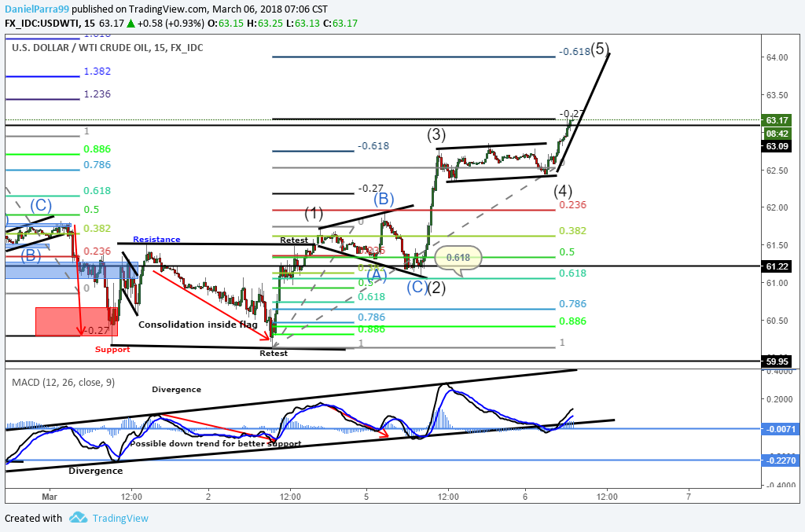Image resolution: width=805 pixels, height=532 pixels.
Task: Click the 62.00 price axis tick
Action: pos(777,207)
